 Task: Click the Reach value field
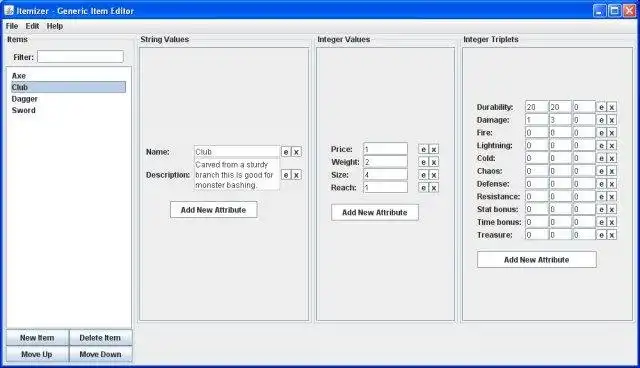[385, 188]
